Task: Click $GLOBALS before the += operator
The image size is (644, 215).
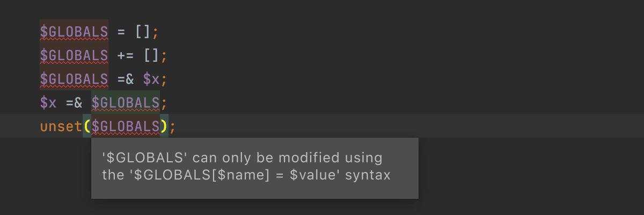Action: pos(74,55)
